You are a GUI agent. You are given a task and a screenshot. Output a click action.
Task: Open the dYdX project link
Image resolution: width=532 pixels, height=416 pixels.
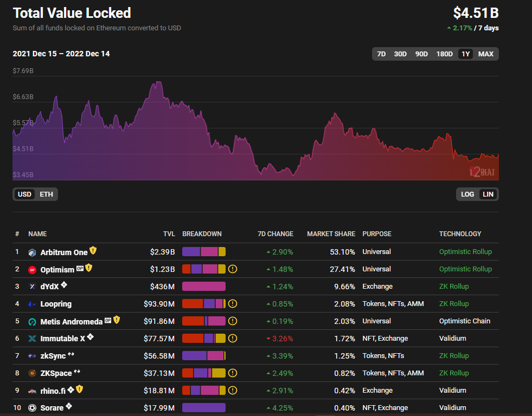tap(49, 287)
